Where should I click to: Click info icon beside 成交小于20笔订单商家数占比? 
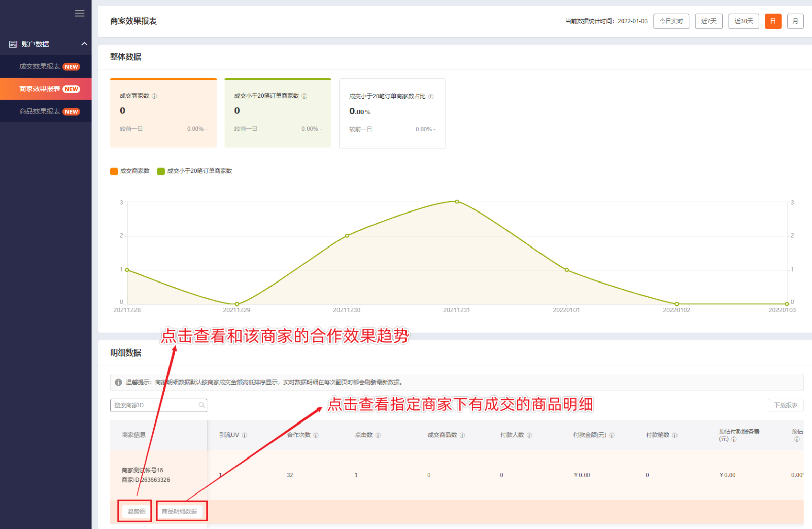(431, 97)
